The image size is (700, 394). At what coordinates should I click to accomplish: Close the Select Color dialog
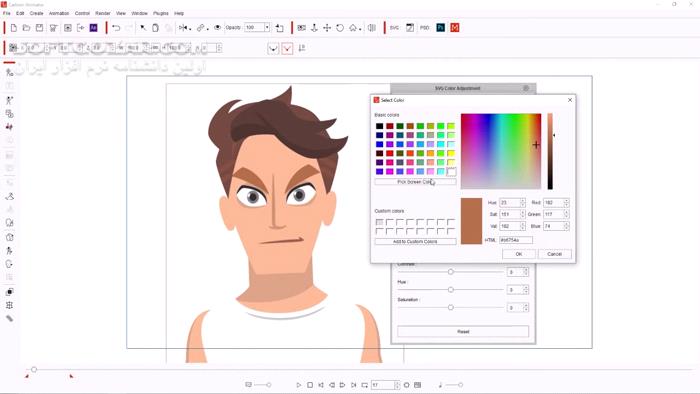point(570,100)
